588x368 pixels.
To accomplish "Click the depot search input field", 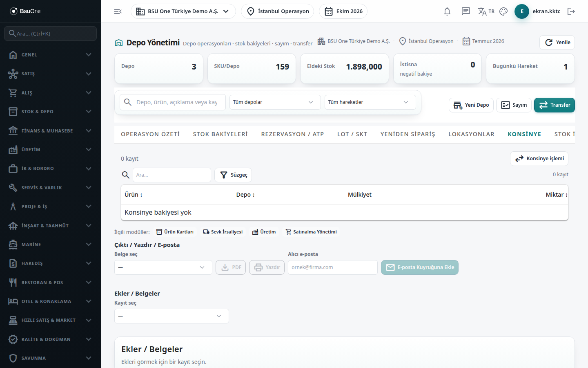I will click(x=173, y=102).
